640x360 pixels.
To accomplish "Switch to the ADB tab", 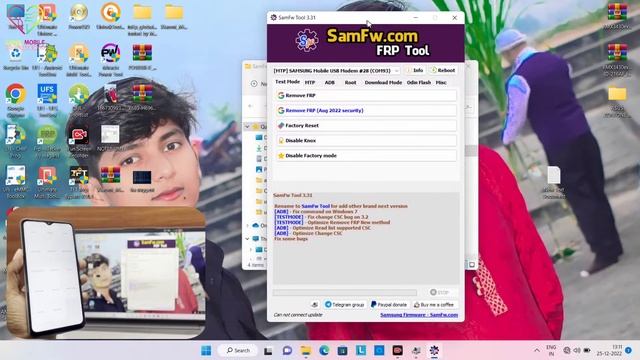I will coord(329,82).
